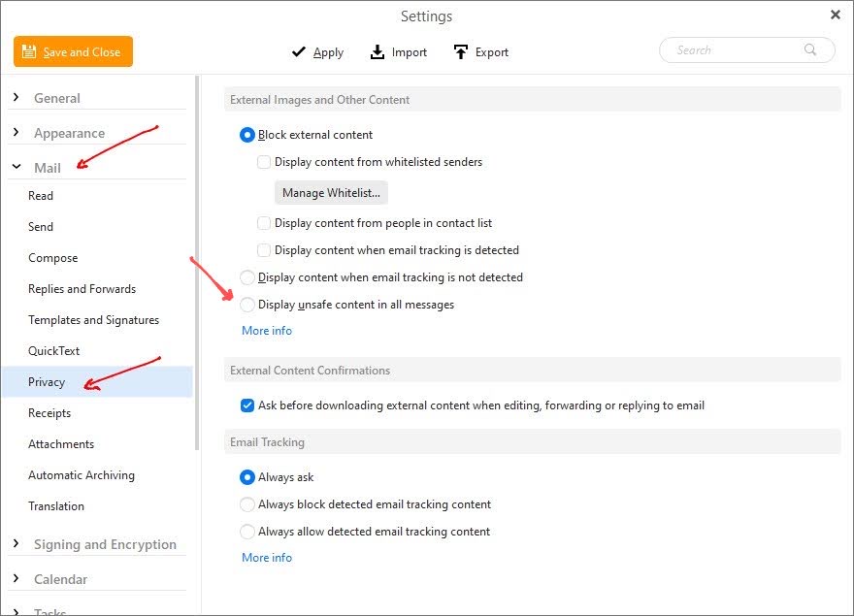Open the Translation settings page
Image resolution: width=854 pixels, height=616 pixels.
(56, 506)
